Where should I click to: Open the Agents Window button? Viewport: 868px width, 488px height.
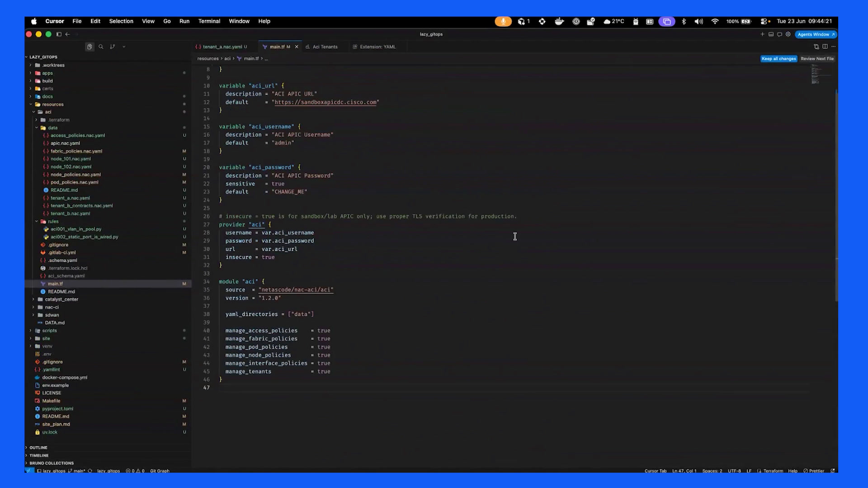point(816,34)
